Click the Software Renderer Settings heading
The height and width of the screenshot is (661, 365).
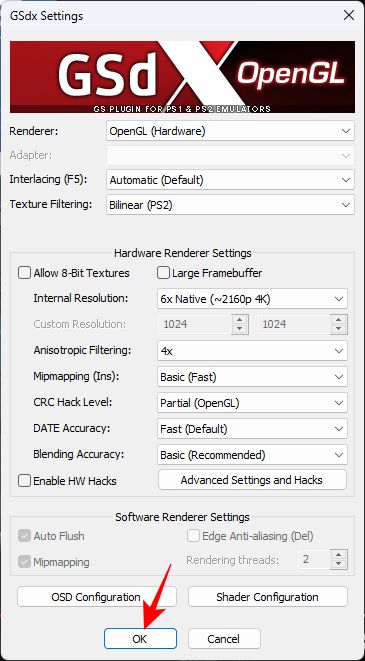click(182, 517)
